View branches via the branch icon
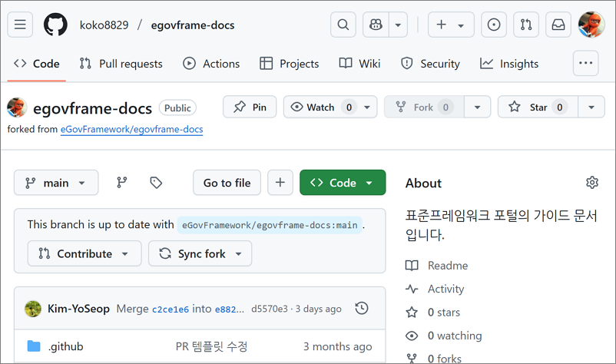Viewport: 616px width, 364px height. click(x=122, y=183)
